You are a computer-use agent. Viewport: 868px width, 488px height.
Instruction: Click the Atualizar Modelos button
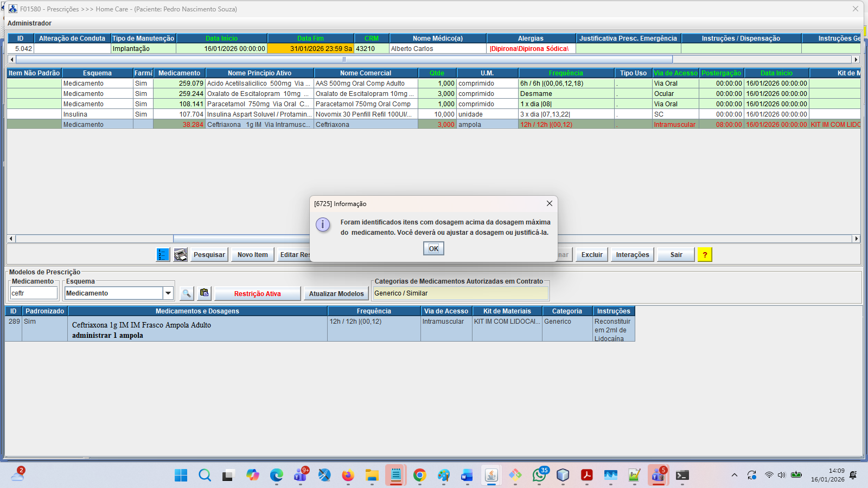click(336, 294)
